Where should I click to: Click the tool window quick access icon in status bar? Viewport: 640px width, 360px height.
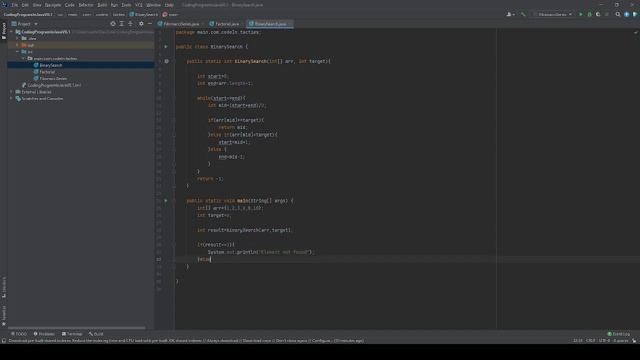tap(4, 340)
